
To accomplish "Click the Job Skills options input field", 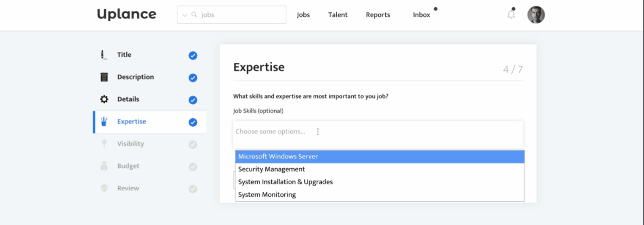I will pos(378,132).
